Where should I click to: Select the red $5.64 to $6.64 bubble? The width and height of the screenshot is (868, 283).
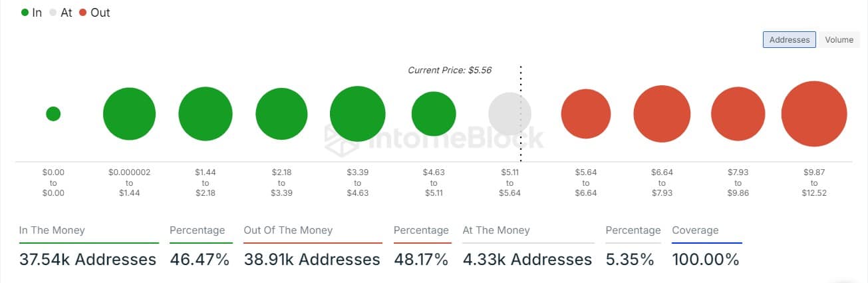point(586,114)
